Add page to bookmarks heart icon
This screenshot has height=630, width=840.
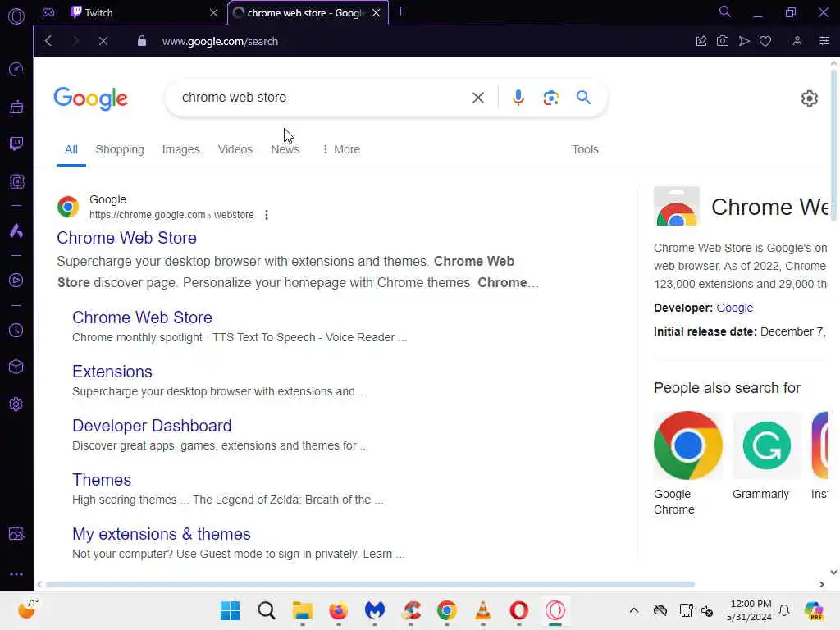point(765,41)
